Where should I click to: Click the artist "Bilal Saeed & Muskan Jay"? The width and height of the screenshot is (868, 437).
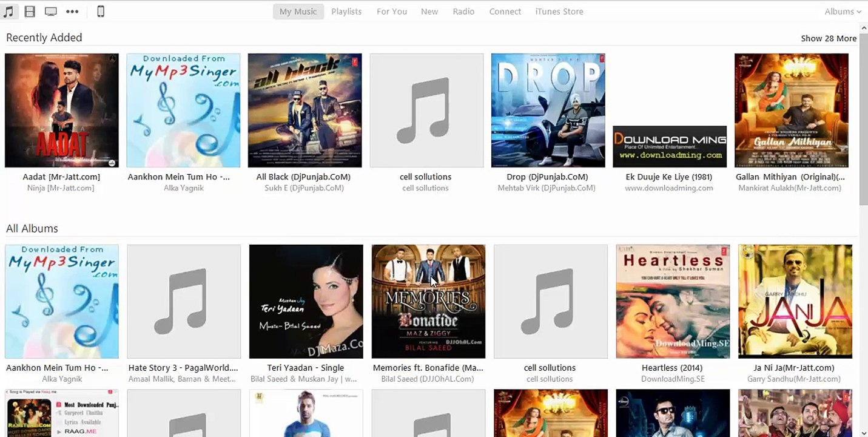(x=304, y=379)
